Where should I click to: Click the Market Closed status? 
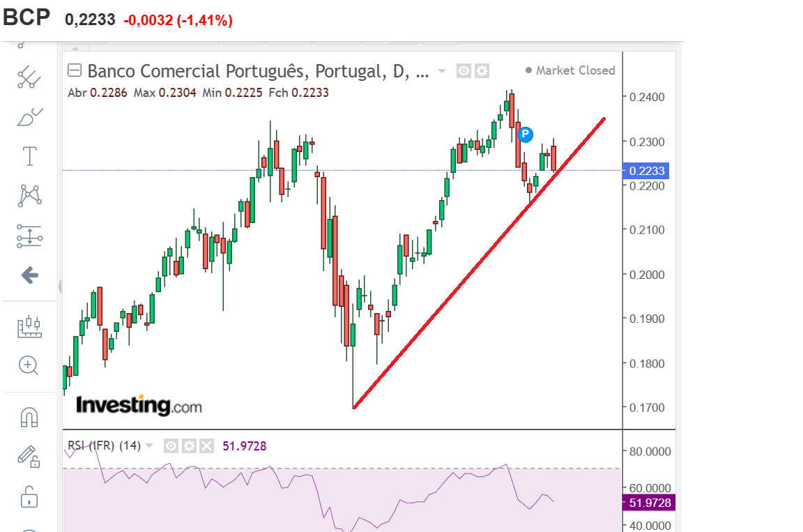570,70
